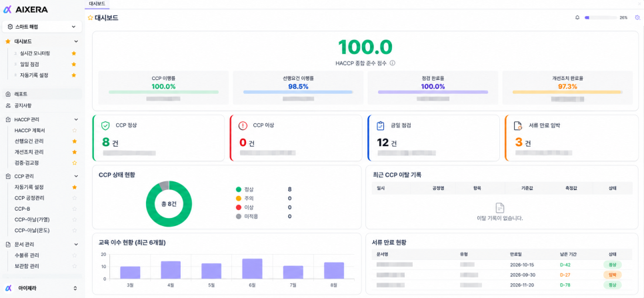Click the green CCP 이행률 progress bar
This screenshot has height=298, width=644.
pyautogui.click(x=163, y=93)
